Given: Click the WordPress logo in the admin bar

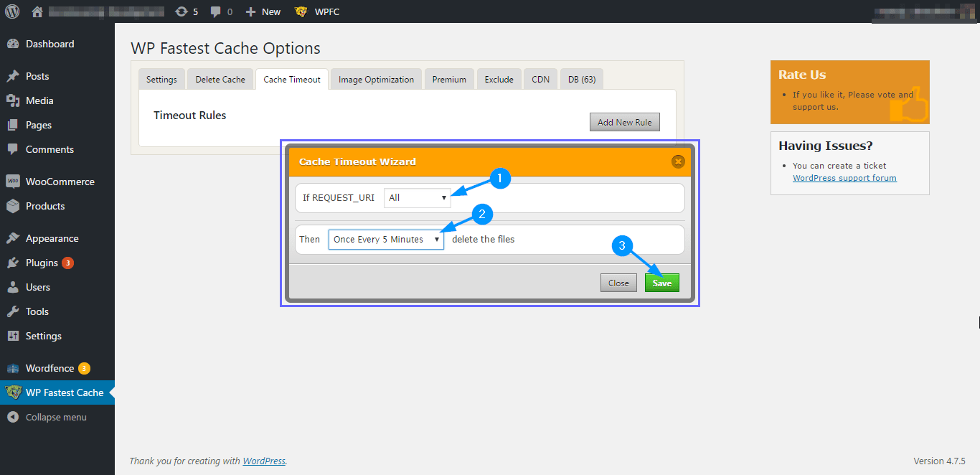Looking at the screenshot, I should click(12, 11).
